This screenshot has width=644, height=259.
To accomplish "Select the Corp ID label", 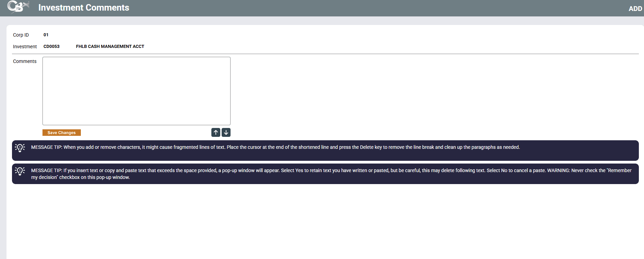I will 21,35.
